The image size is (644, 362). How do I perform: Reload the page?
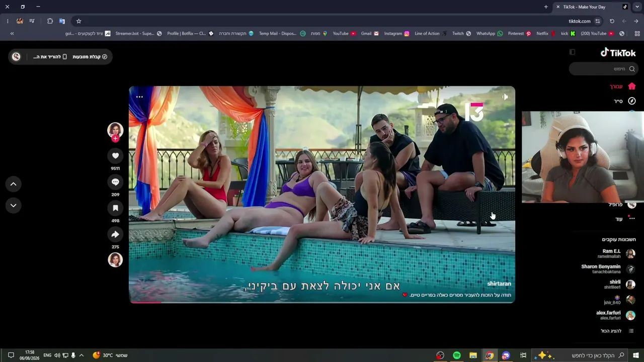612,21
